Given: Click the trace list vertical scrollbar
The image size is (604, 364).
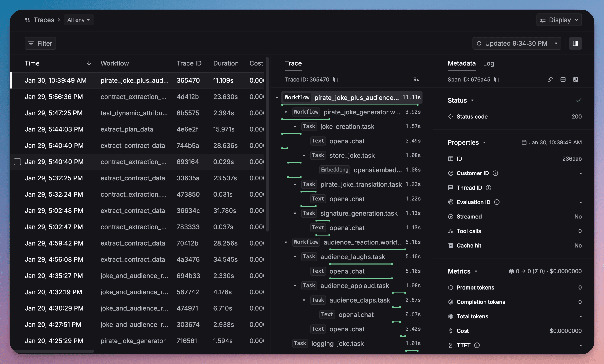Looking at the screenshot, I should pyautogui.click(x=267, y=144).
